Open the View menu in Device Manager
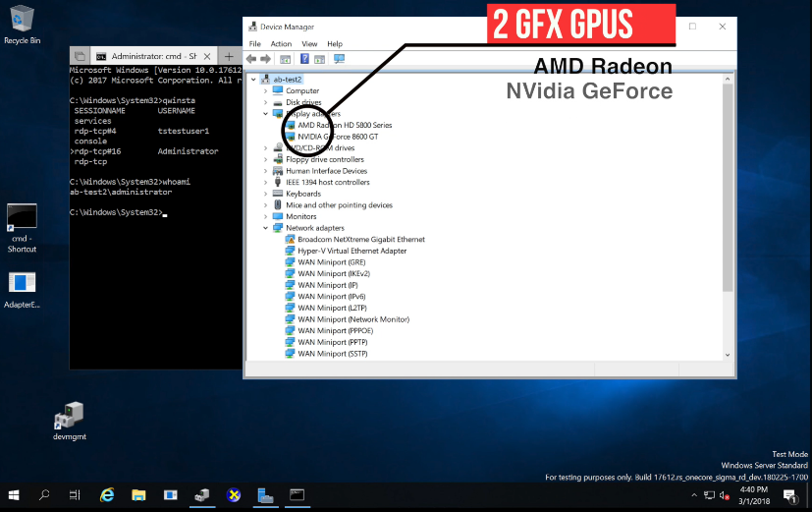This screenshot has height=512, width=812. (309, 44)
